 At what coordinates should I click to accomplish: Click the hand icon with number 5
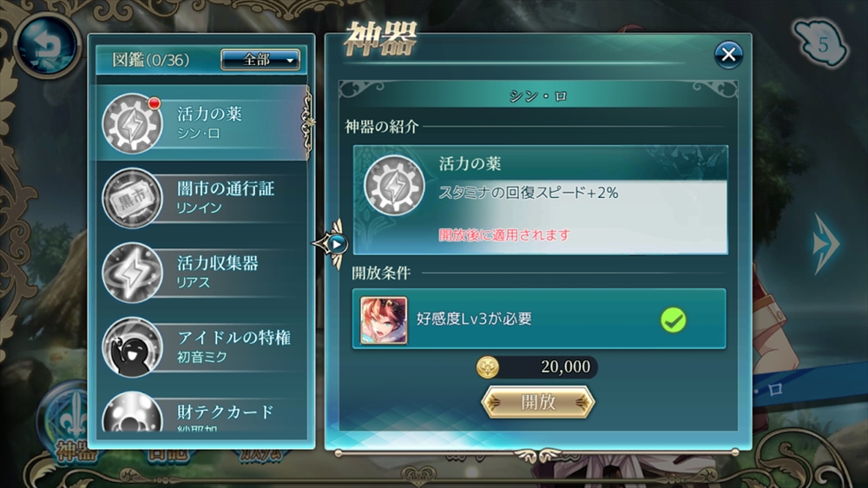click(821, 43)
